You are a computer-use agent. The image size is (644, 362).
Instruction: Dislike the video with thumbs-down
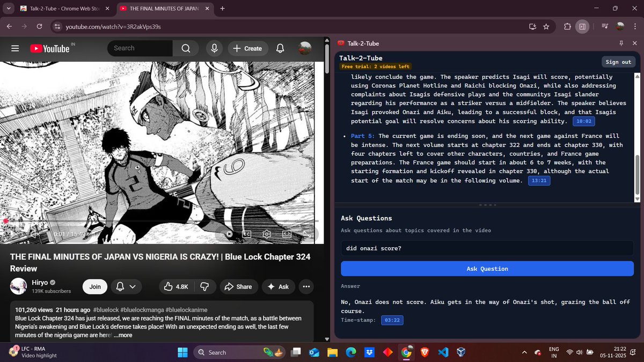pyautogui.click(x=204, y=286)
